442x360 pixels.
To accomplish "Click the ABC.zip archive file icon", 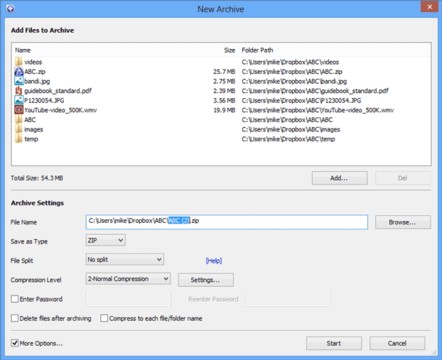I will 19,71.
